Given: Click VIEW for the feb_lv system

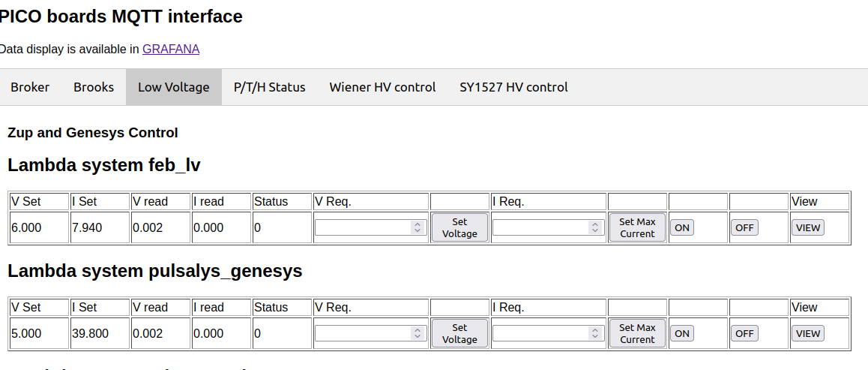Looking at the screenshot, I should [808, 227].
